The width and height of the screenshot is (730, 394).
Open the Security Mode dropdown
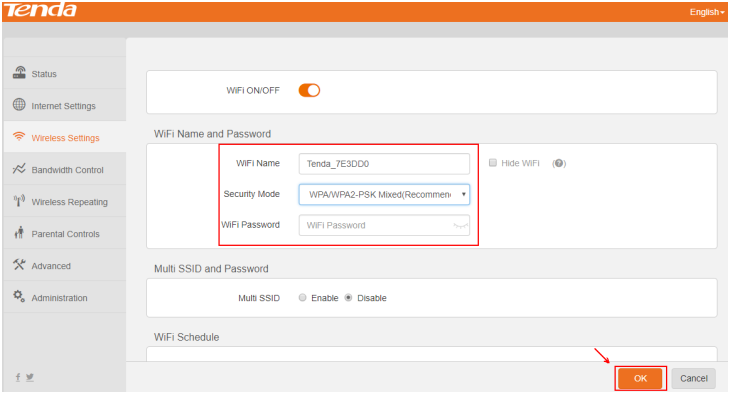coord(384,195)
